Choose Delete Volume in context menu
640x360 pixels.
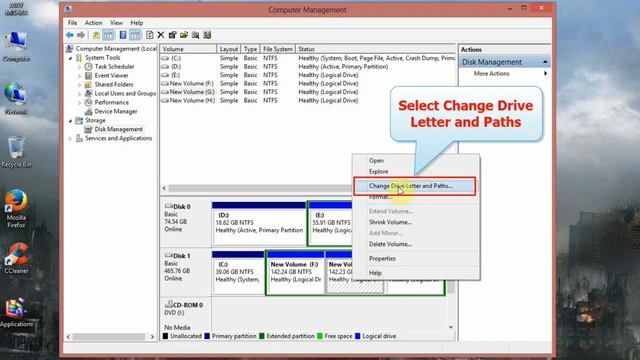click(416, 244)
